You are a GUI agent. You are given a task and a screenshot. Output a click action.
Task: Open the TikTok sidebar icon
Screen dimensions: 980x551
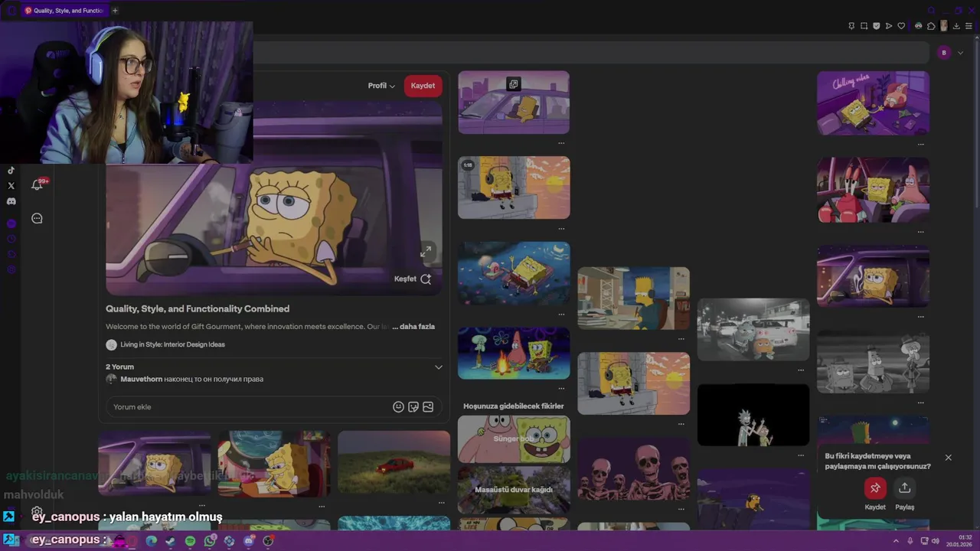pos(11,171)
